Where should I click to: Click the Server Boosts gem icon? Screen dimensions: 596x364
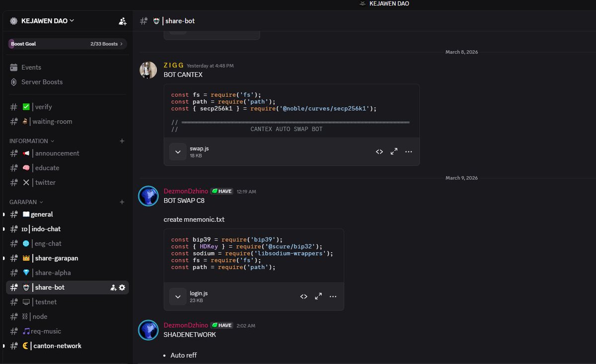[x=14, y=82]
